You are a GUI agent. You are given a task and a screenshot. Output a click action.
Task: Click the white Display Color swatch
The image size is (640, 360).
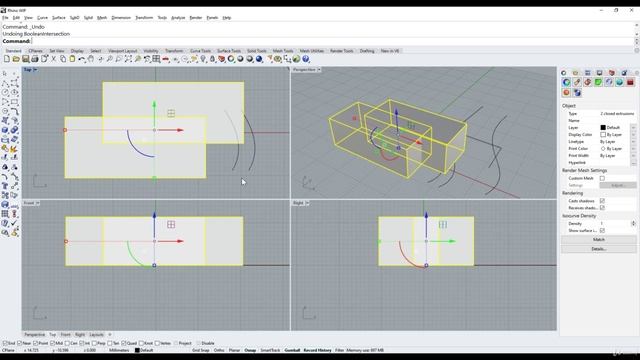603,135
